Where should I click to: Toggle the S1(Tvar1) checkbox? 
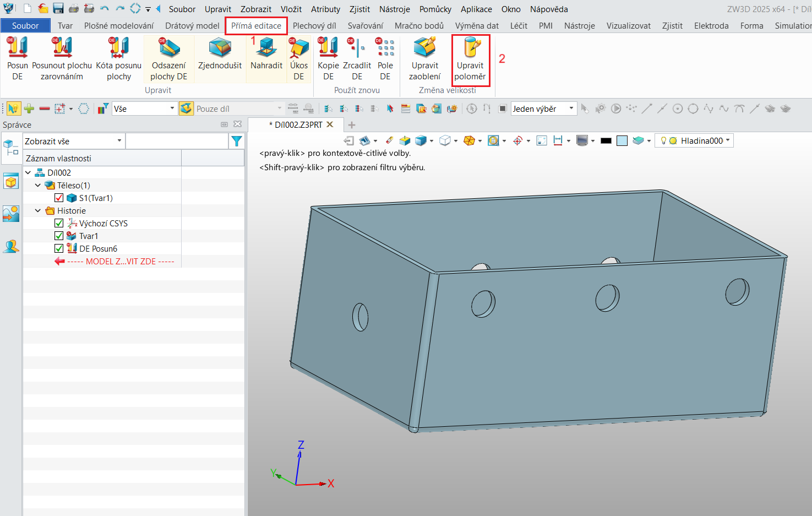59,198
